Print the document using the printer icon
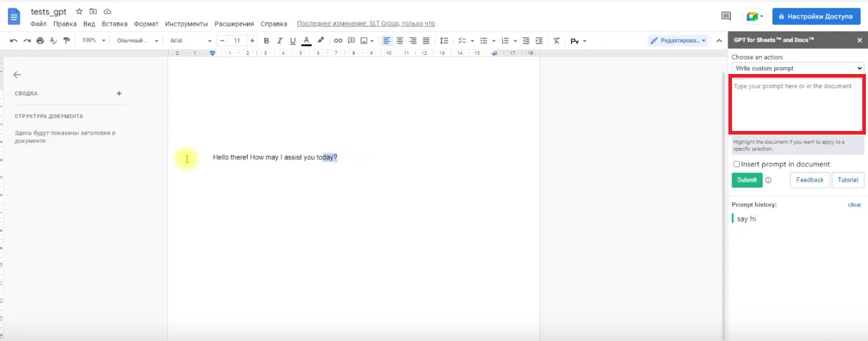 pos(40,41)
